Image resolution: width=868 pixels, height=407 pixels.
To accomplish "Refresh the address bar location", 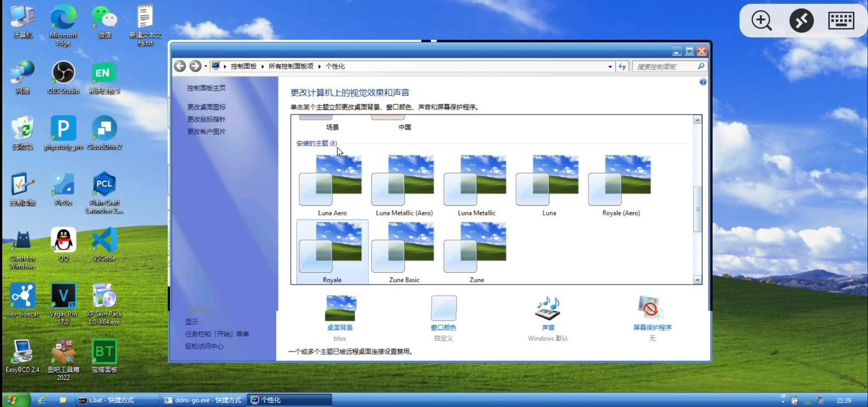I will pyautogui.click(x=623, y=66).
